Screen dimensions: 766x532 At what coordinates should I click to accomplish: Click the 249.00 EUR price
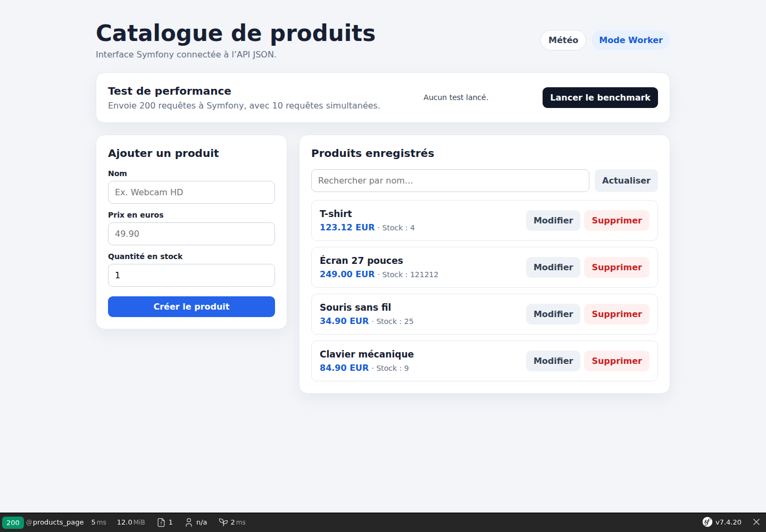click(347, 274)
